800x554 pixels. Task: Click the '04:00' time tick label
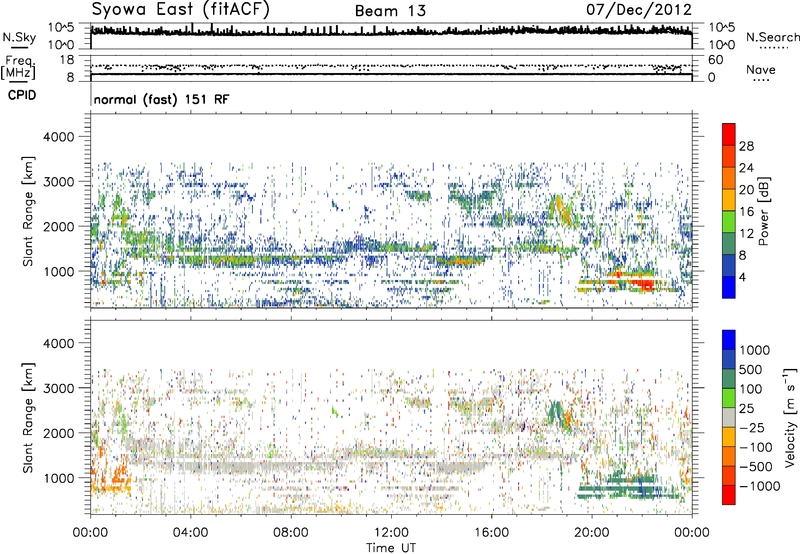pos(190,533)
